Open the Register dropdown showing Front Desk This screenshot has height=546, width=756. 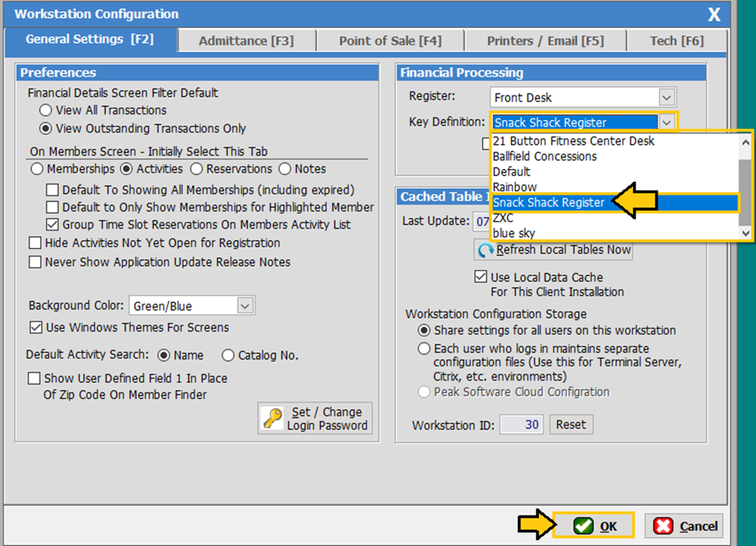coord(666,97)
